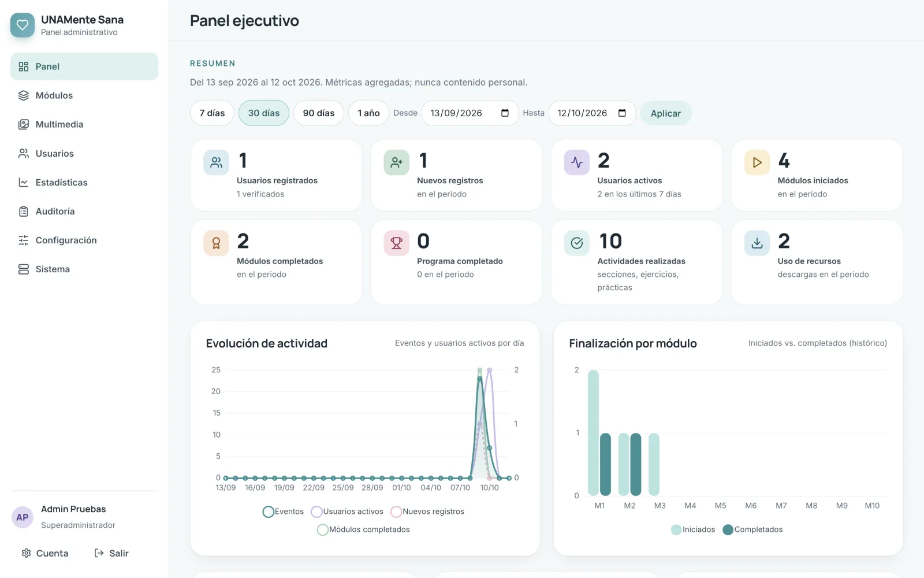Click the AP user avatar
The width and height of the screenshot is (924, 578).
[23, 517]
